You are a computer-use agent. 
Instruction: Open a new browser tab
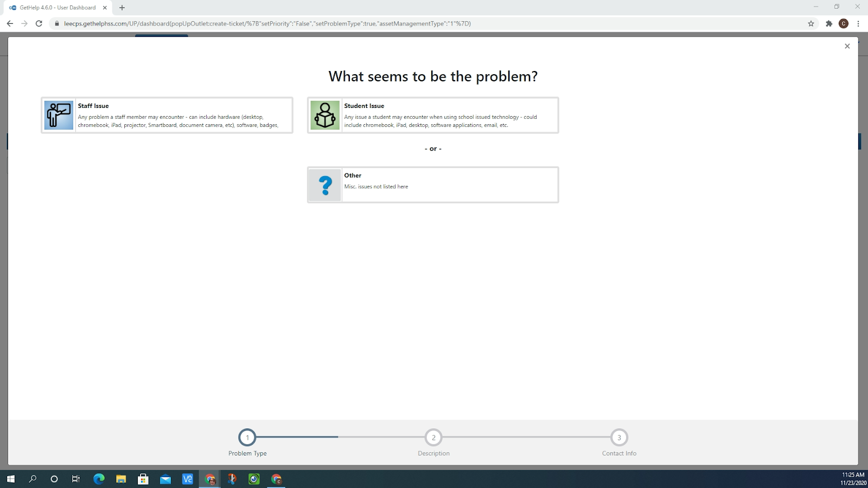tap(122, 8)
